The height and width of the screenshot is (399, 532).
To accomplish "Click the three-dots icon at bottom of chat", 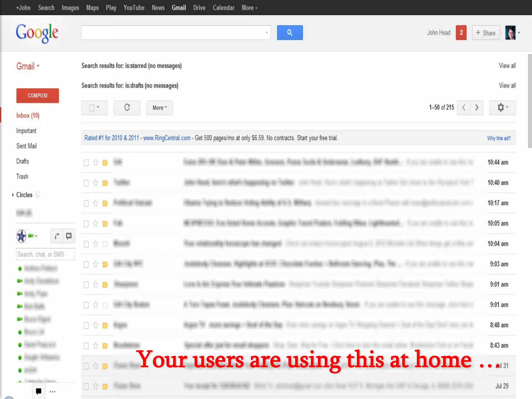I will pyautogui.click(x=52, y=392).
